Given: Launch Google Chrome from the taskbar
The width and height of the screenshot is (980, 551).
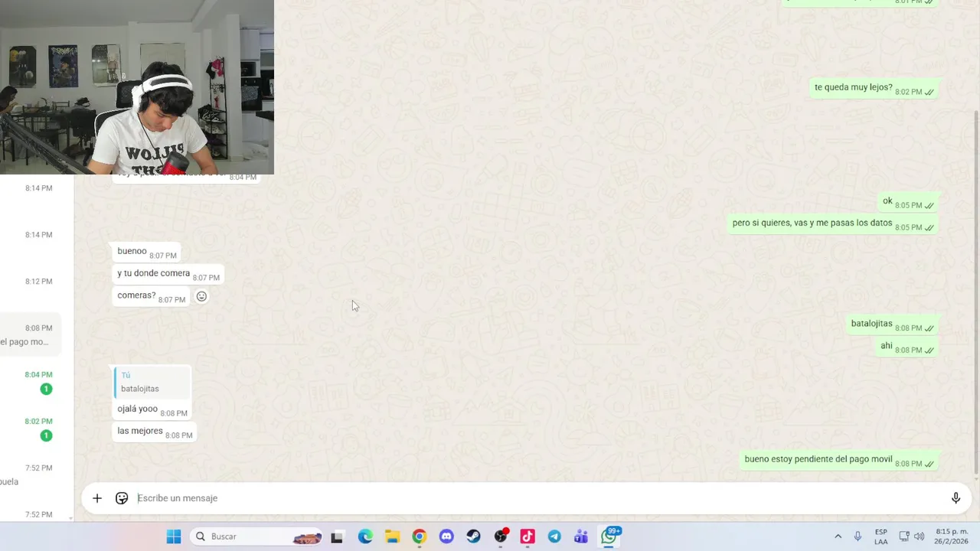Looking at the screenshot, I should coord(419,536).
